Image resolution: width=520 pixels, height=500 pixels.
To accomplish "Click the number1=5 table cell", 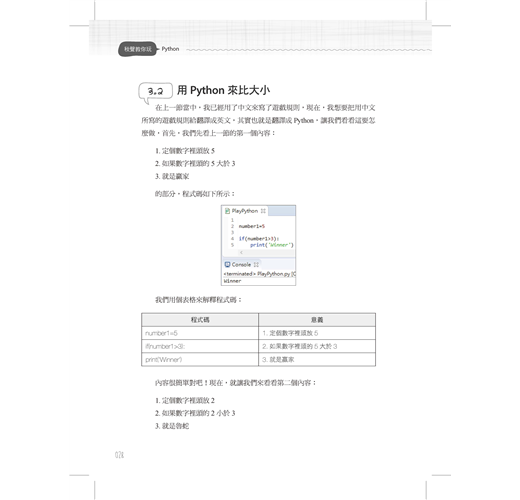I will tap(200, 333).
